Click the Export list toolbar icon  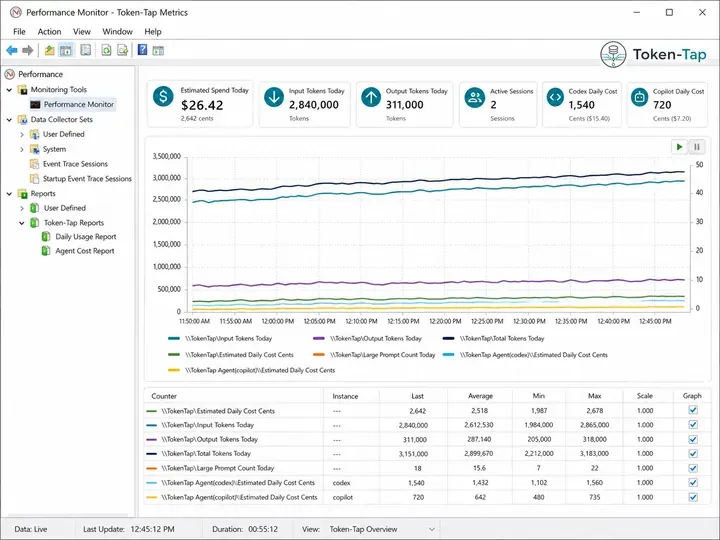123,50
